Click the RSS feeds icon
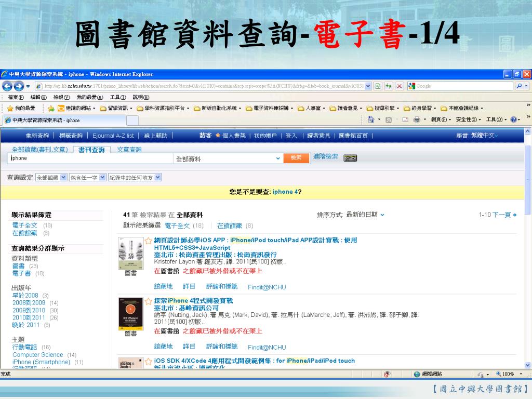The image size is (532, 399). [x=389, y=119]
